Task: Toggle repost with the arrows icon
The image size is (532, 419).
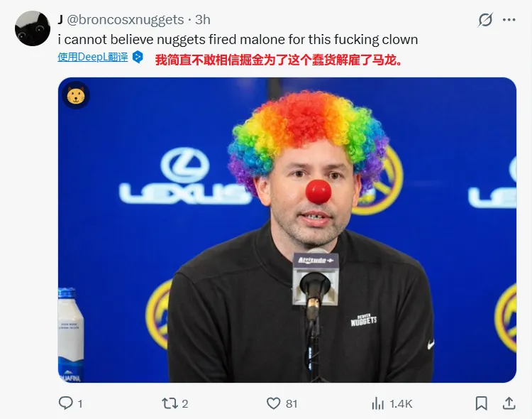Action: tap(170, 403)
